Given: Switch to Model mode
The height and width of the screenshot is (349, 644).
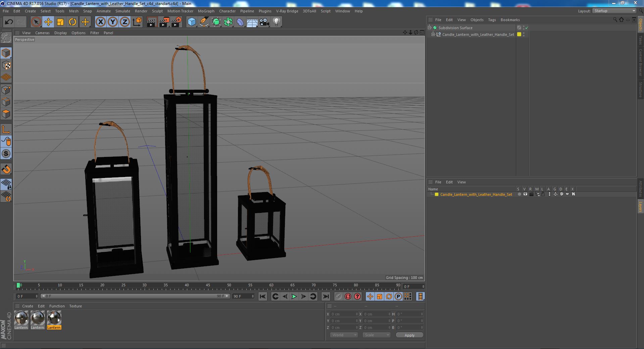Looking at the screenshot, I should coord(6,53).
